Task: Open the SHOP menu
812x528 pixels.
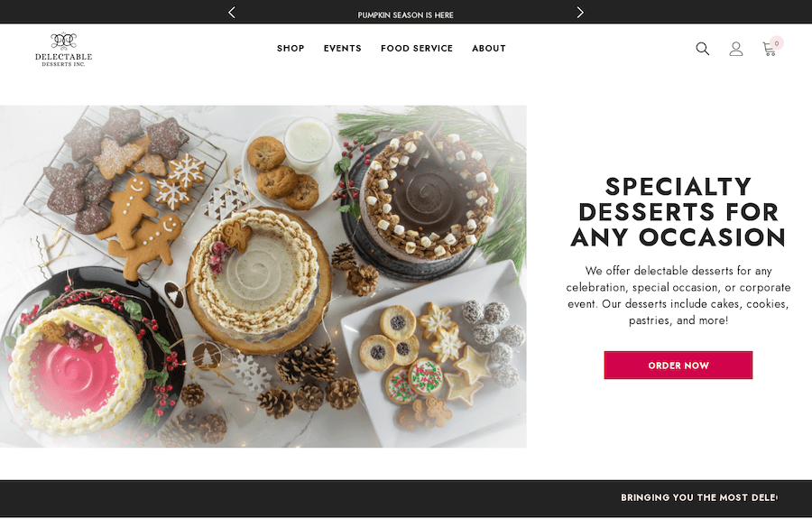Action: tap(291, 48)
